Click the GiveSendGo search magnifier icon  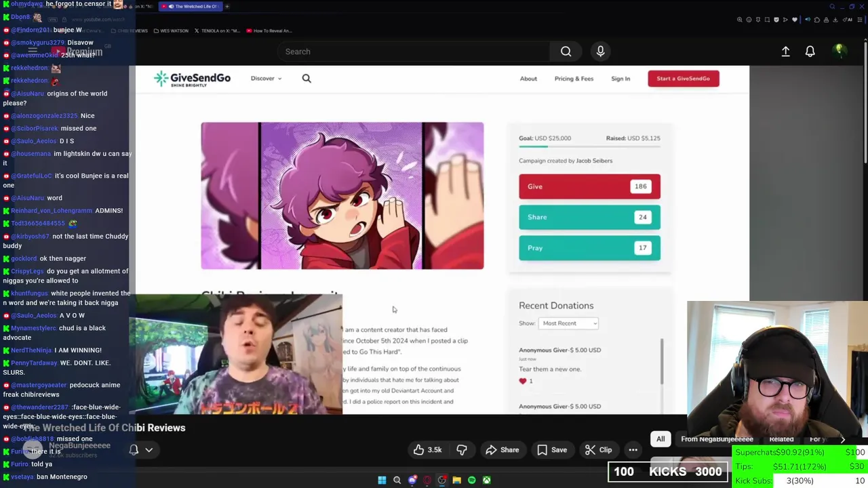point(307,79)
